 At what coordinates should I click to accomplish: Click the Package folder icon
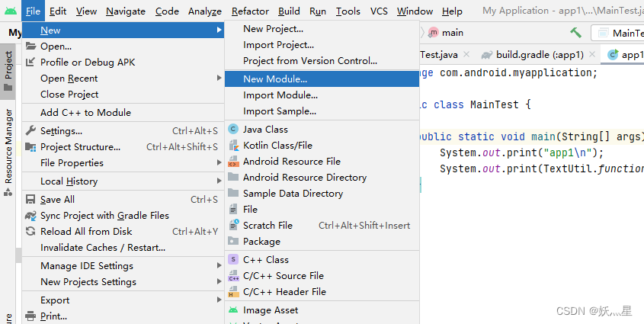tap(233, 241)
